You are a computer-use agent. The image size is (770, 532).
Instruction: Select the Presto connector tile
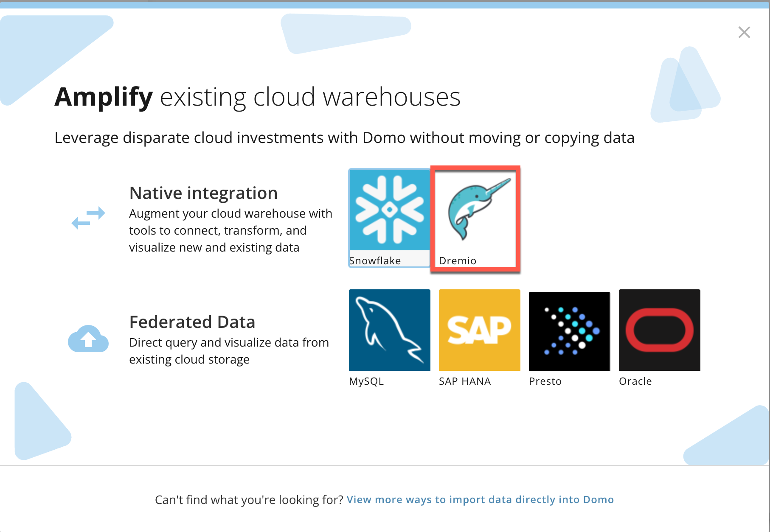569,330
